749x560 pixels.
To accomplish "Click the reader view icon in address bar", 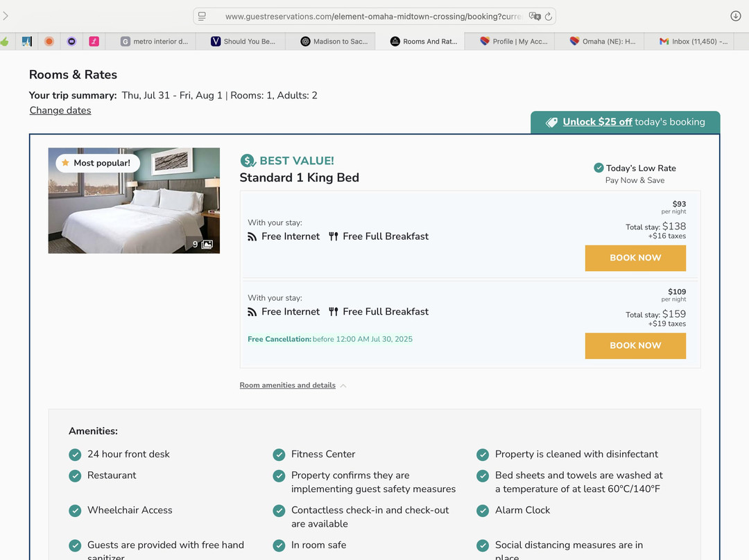I will tap(202, 16).
